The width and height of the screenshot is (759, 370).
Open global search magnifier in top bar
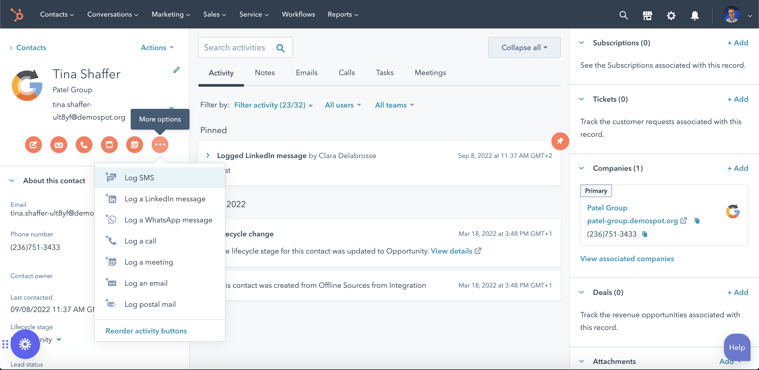pos(623,15)
